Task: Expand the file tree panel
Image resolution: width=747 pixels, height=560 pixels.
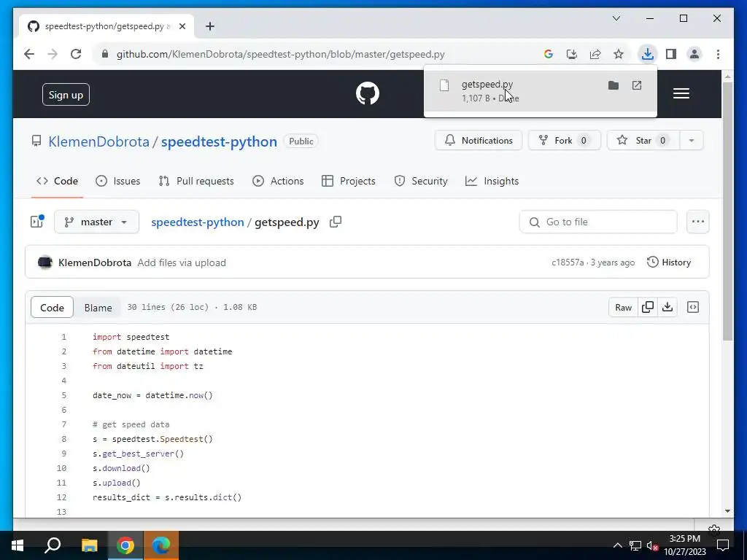Action: 37,222
